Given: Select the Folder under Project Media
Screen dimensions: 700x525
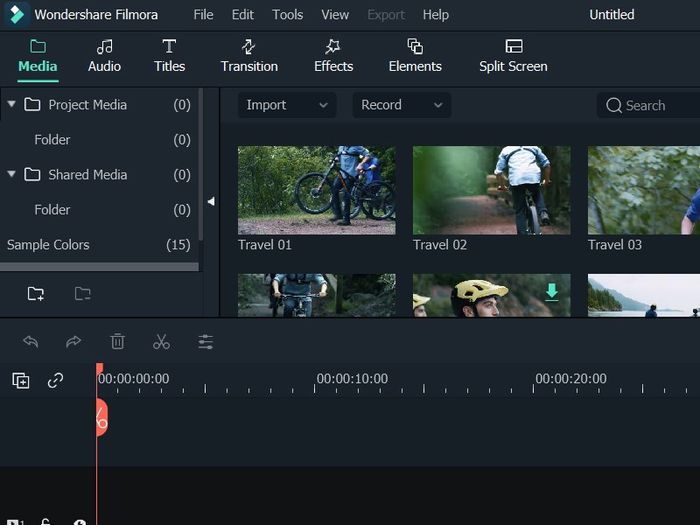Looking at the screenshot, I should (99, 140).
